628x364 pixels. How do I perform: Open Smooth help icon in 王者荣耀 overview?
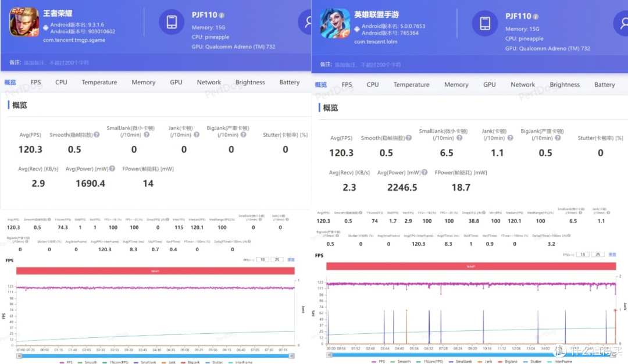[x=97, y=134]
